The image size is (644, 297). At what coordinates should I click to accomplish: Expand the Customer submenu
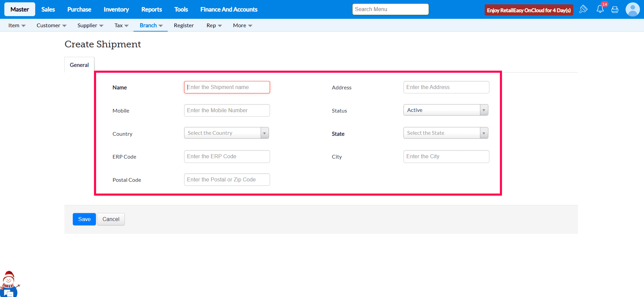tap(51, 26)
